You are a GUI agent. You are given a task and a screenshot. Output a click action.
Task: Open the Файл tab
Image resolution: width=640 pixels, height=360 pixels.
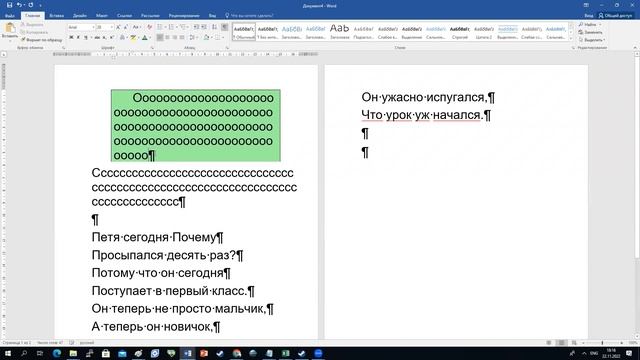point(10,16)
